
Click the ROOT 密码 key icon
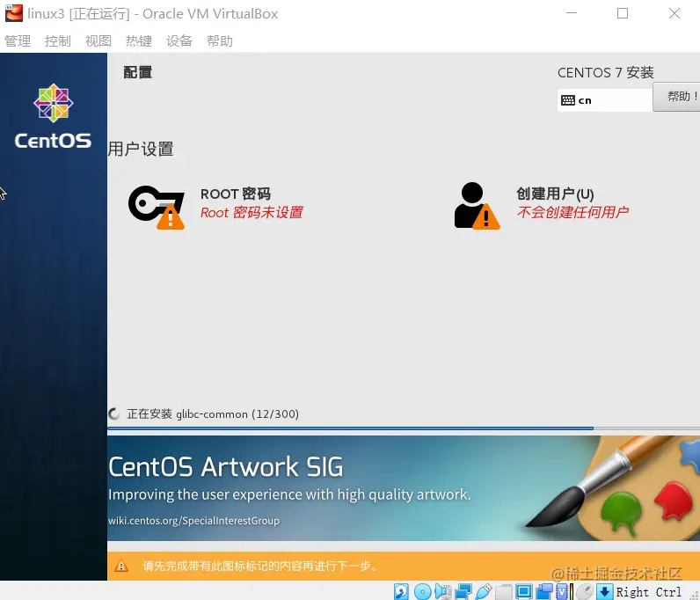point(157,207)
